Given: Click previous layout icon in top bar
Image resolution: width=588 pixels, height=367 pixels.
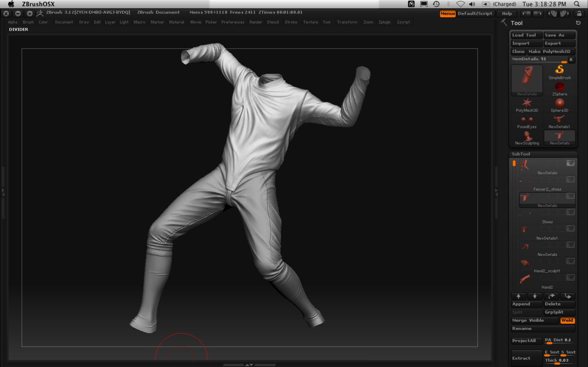Looking at the screenshot, I should tap(552, 13).
